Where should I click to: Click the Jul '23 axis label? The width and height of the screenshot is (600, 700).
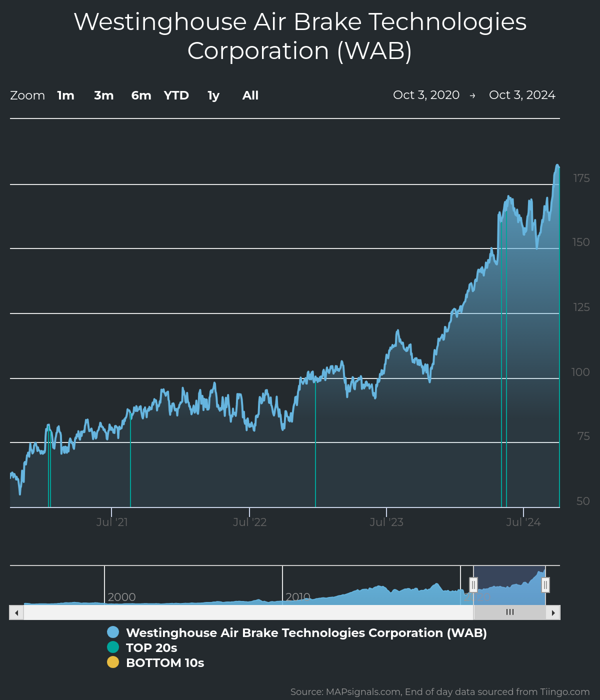coord(386,522)
